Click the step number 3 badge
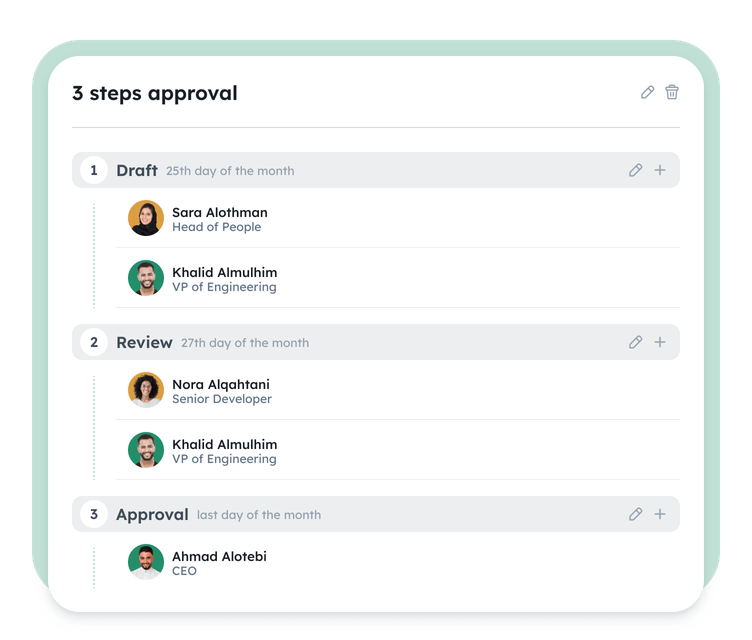The width and height of the screenshot is (752, 640). pyautogui.click(x=94, y=515)
